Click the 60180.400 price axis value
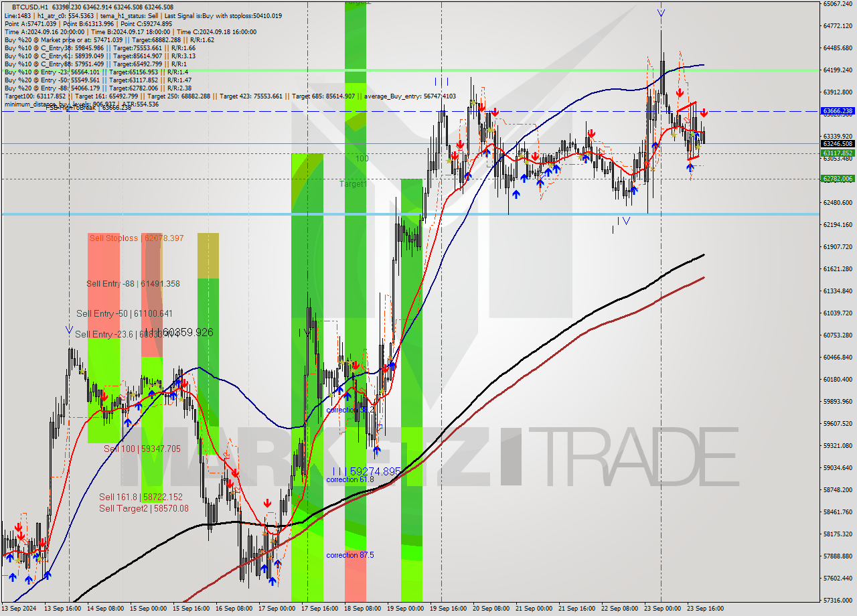The image size is (857, 616). (x=838, y=379)
